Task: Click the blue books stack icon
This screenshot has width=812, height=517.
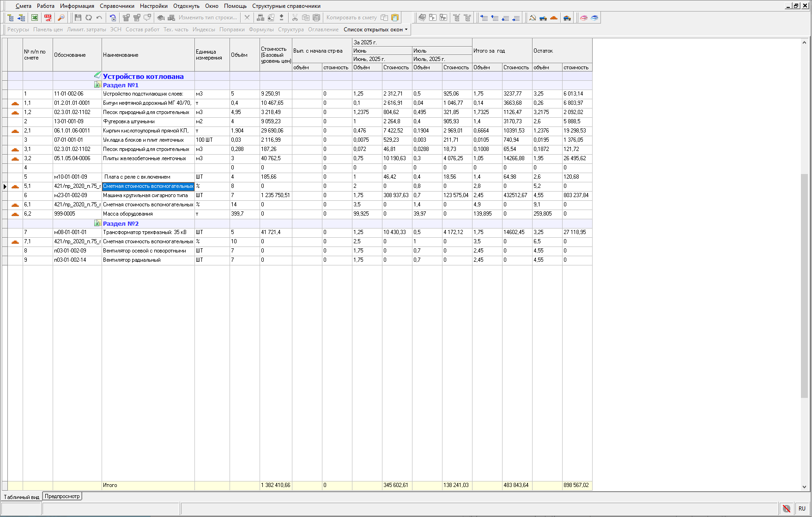Action: pos(594,18)
